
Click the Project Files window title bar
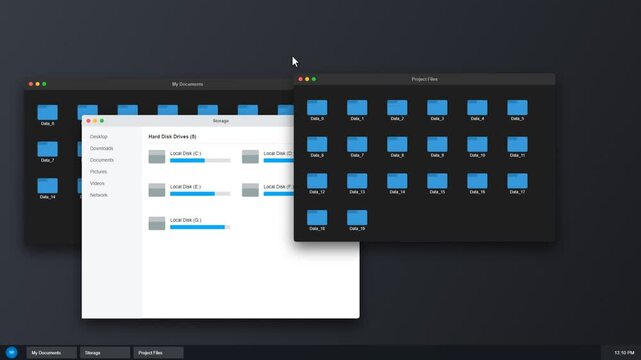coord(424,79)
